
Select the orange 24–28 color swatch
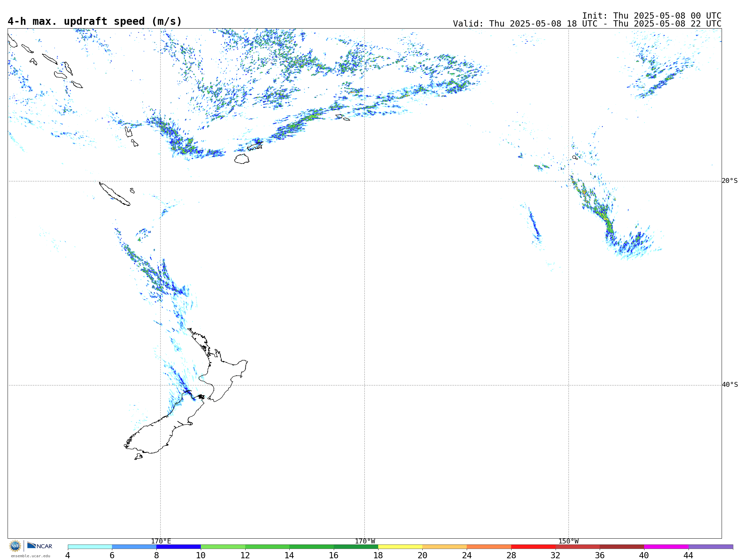pos(489,547)
